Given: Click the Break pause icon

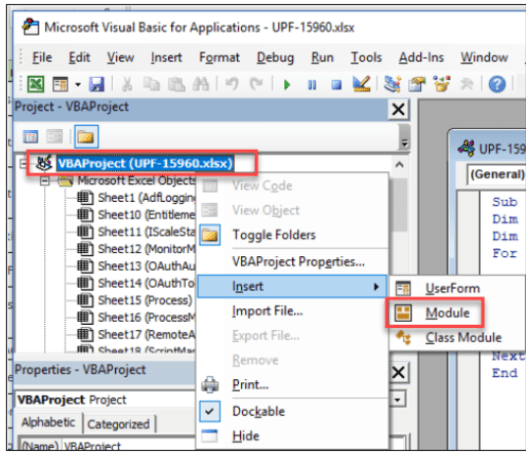Looking at the screenshot, I should click(312, 85).
